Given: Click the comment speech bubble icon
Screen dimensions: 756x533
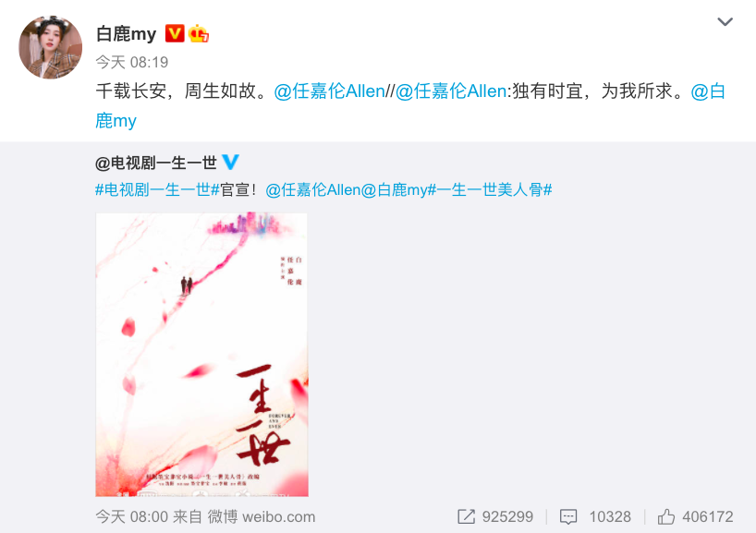Looking at the screenshot, I should click(568, 517).
